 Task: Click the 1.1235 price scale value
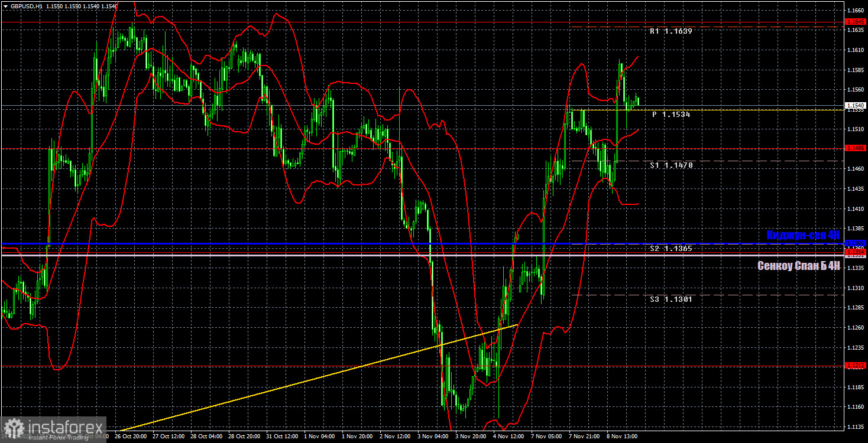[856, 347]
